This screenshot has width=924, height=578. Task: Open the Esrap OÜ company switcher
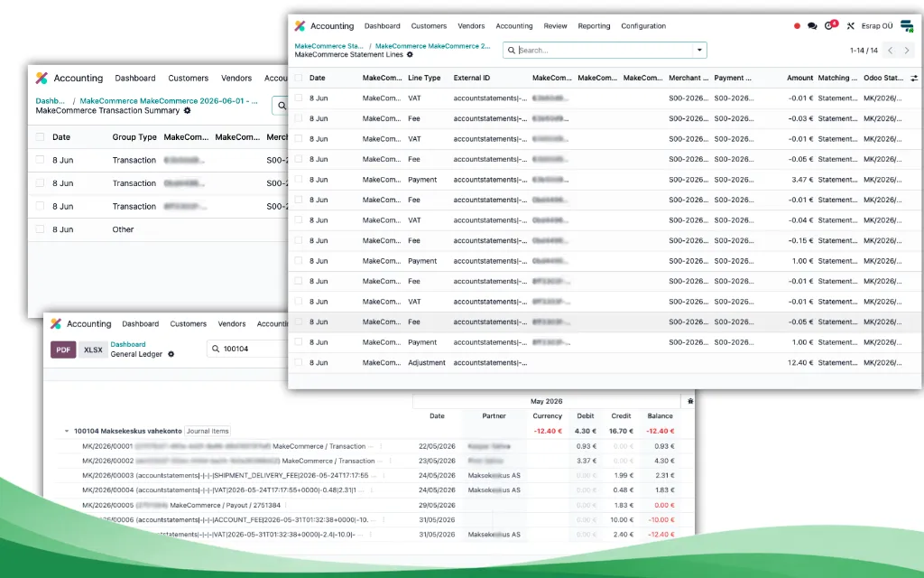click(x=877, y=26)
